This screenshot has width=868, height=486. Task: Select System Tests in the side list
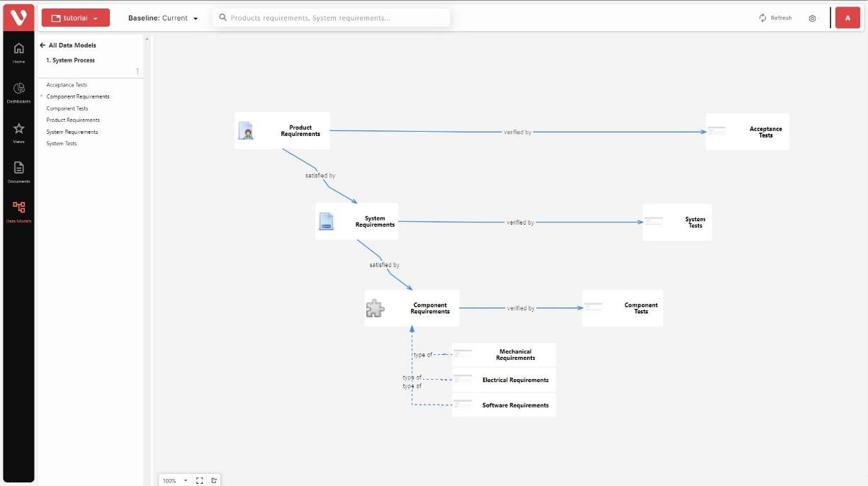tap(62, 144)
